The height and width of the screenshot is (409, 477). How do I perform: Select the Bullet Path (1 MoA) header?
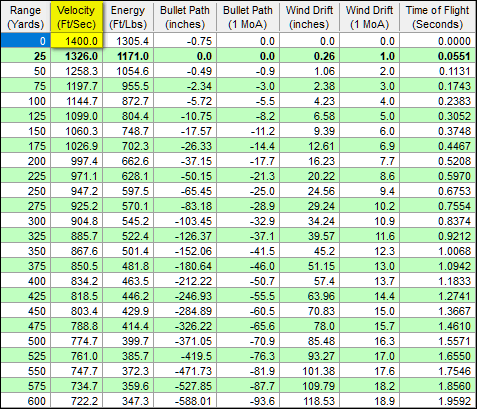(248, 17)
